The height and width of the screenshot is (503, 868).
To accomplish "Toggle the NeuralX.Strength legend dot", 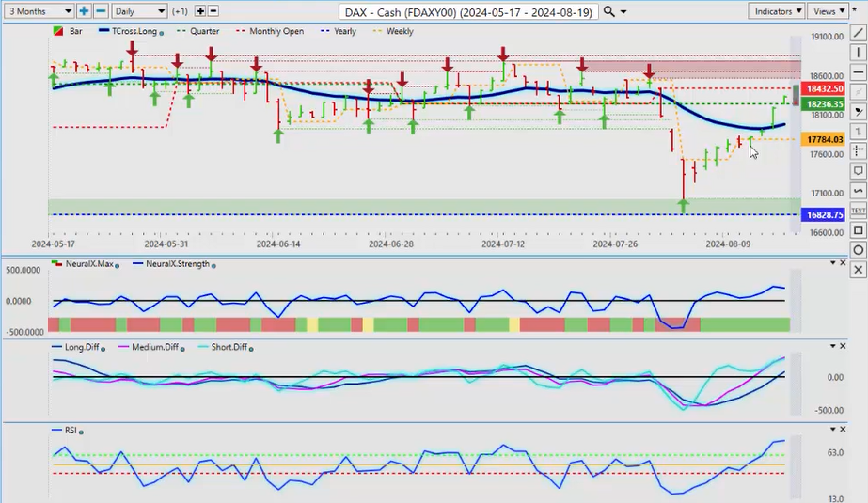I will click(214, 265).
